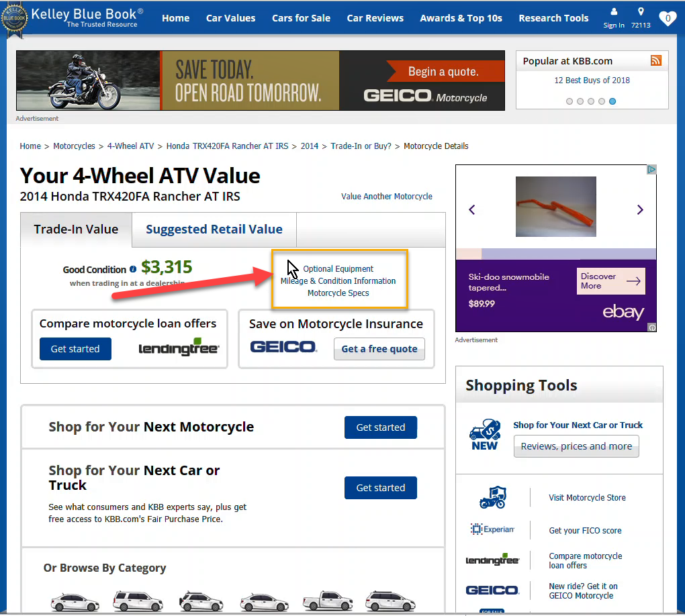The width and height of the screenshot is (685, 616).
Task: Open Compare motorcycle loan offers sidebar link
Action: 586,560
